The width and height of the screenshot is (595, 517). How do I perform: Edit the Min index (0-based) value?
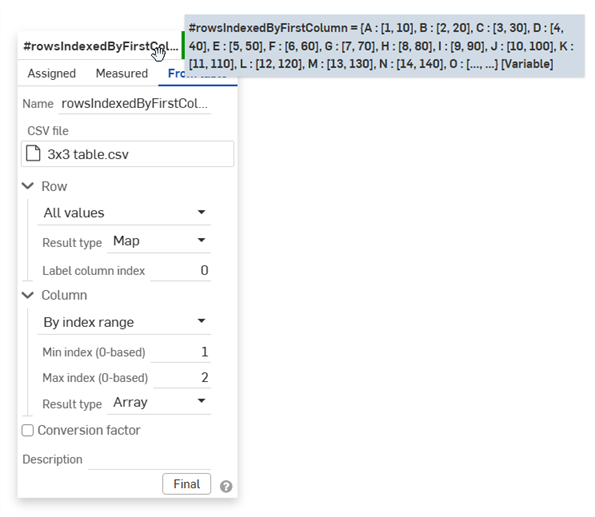tap(181, 352)
